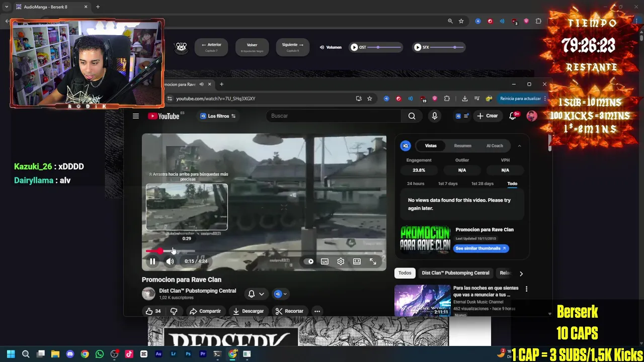Open the extensions puzzle icon in YouTube window
Viewport: 644px width, 362px height.
447,99
